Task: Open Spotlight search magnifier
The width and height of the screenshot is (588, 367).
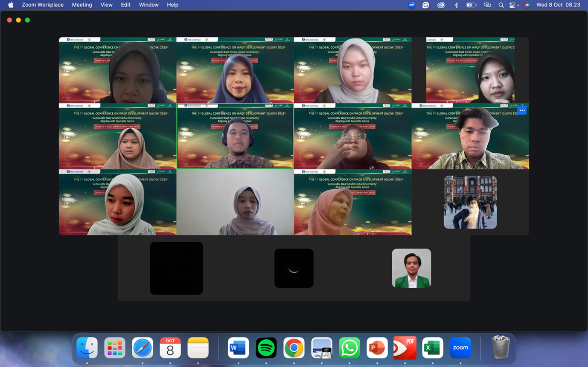Action: pos(501,5)
